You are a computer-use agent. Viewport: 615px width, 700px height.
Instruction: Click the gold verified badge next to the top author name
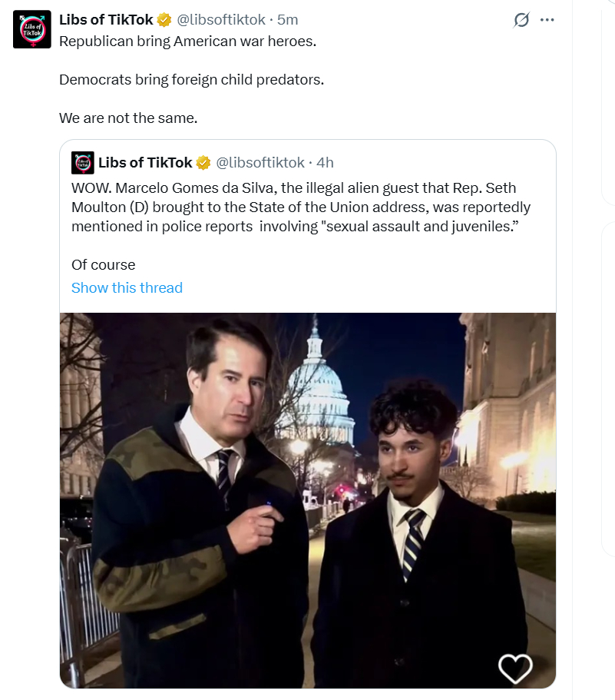[x=164, y=20]
